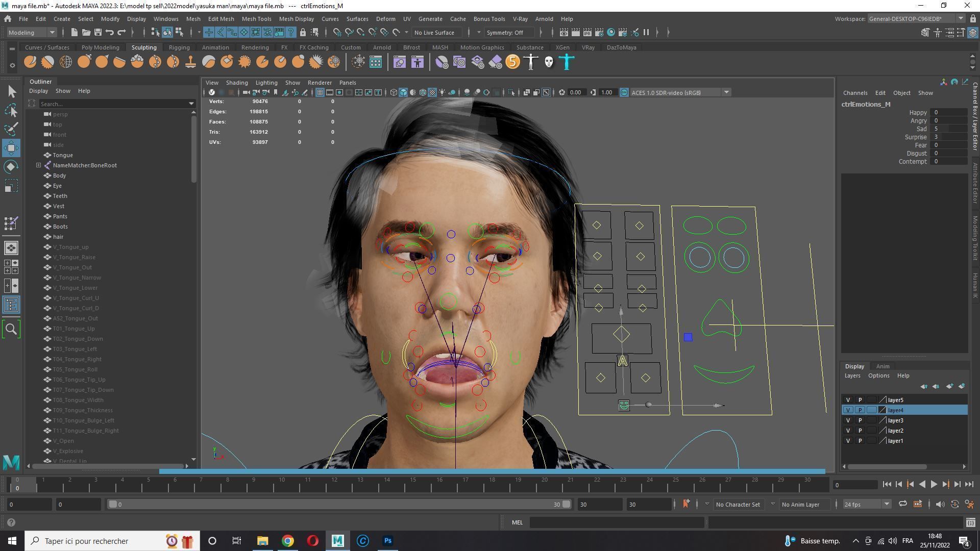This screenshot has height=551, width=980.
Task: Toggle visibility V of layer5
Action: point(848,400)
